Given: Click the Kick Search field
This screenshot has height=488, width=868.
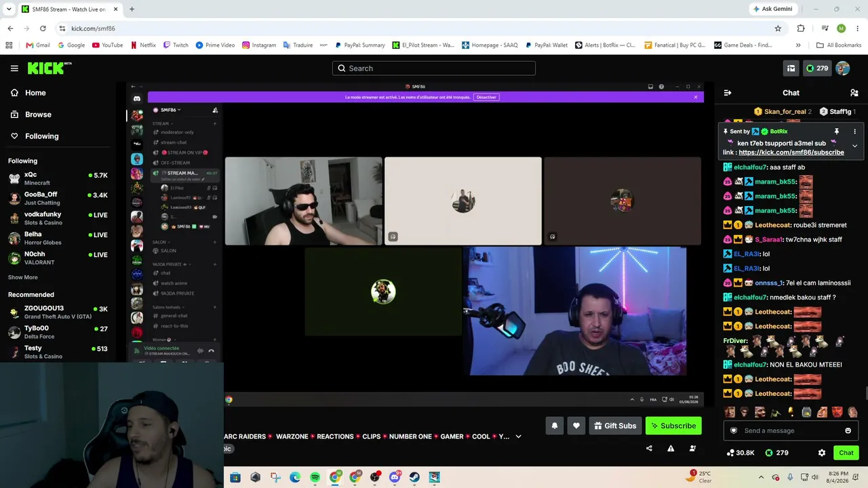Looking at the screenshot, I should pyautogui.click(x=434, y=68).
